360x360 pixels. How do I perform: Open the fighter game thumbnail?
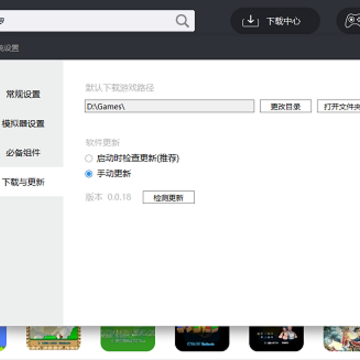click(x=277, y=338)
